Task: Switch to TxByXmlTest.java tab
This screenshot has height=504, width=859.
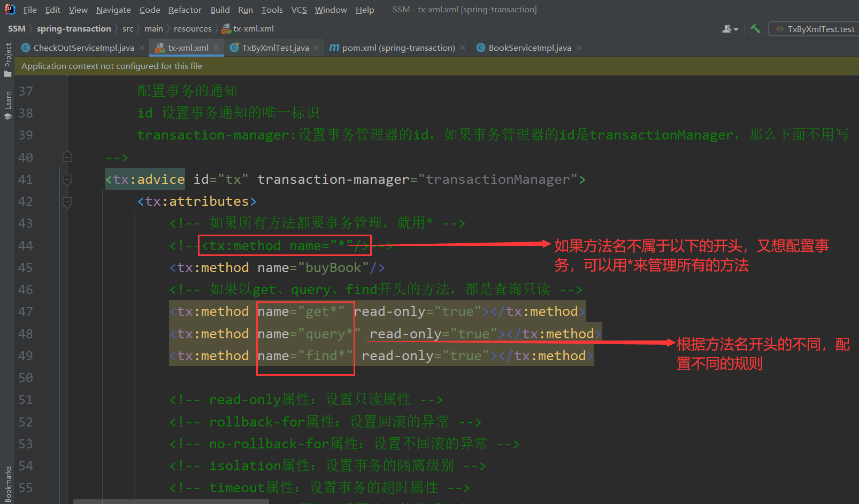Action: pyautogui.click(x=275, y=48)
